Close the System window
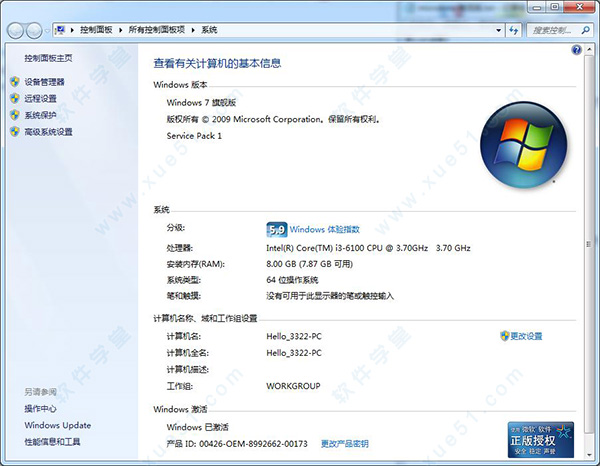 pos(579,7)
